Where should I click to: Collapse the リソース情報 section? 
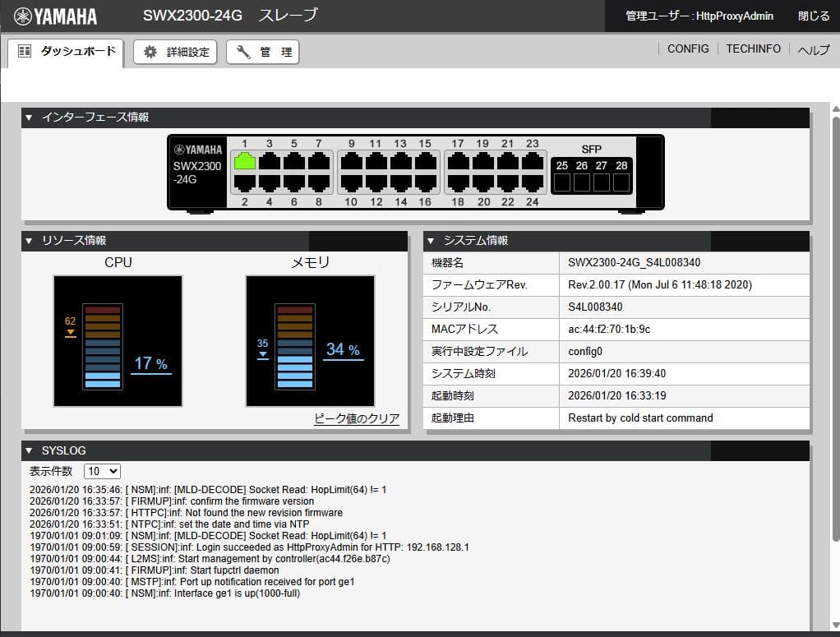coord(30,241)
